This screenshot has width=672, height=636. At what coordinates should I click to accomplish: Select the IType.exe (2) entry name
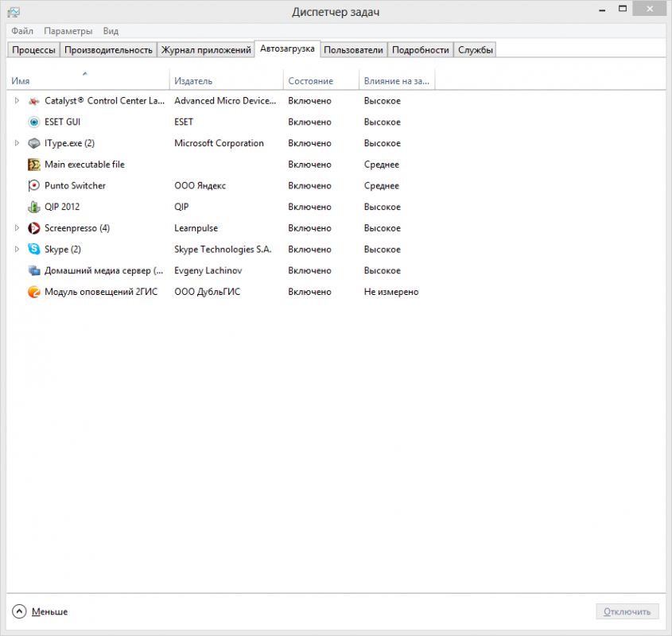pyautogui.click(x=69, y=143)
